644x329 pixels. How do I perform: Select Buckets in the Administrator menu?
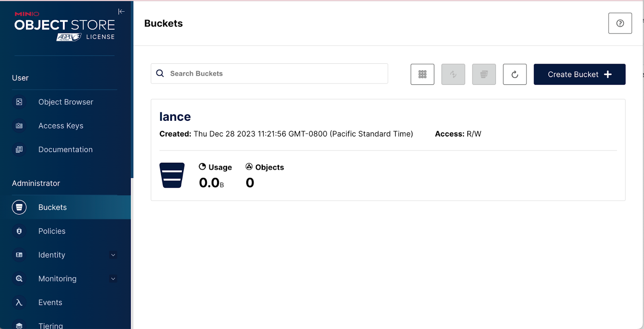click(x=52, y=207)
